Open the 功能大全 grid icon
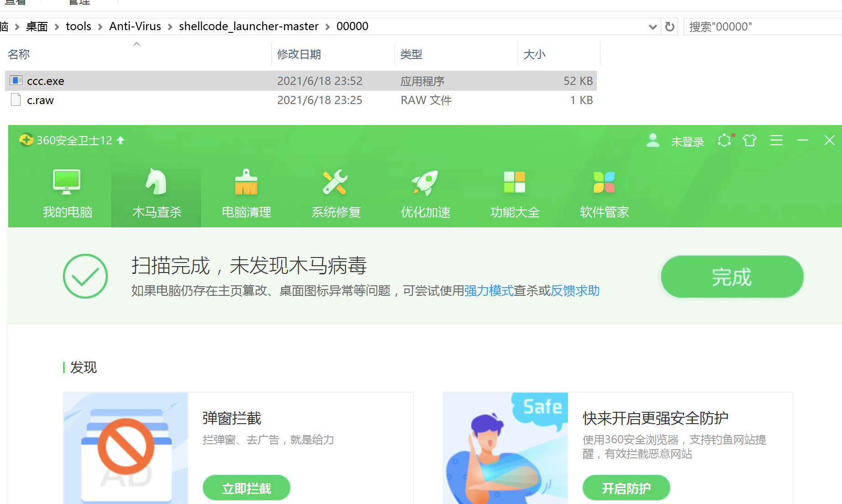 [515, 182]
